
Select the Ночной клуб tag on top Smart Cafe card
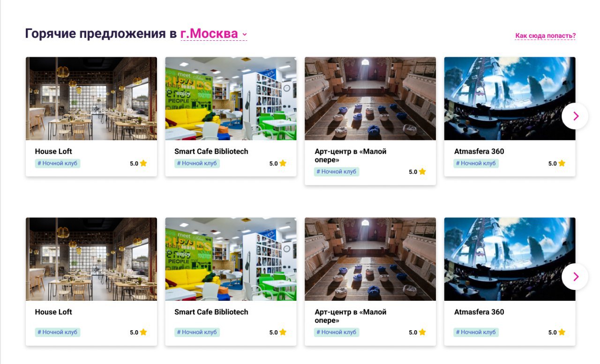pyautogui.click(x=197, y=163)
